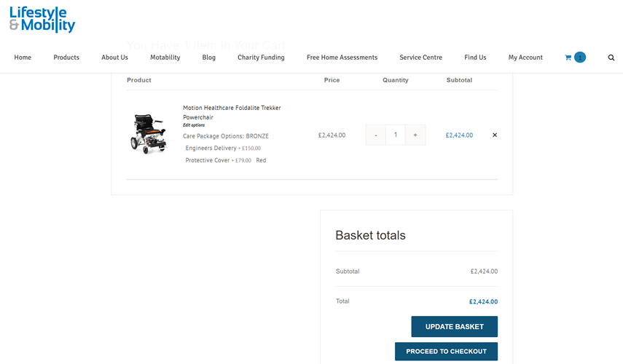Click the Price column header
Image resolution: width=623 pixels, height=364 pixels.
click(332, 80)
